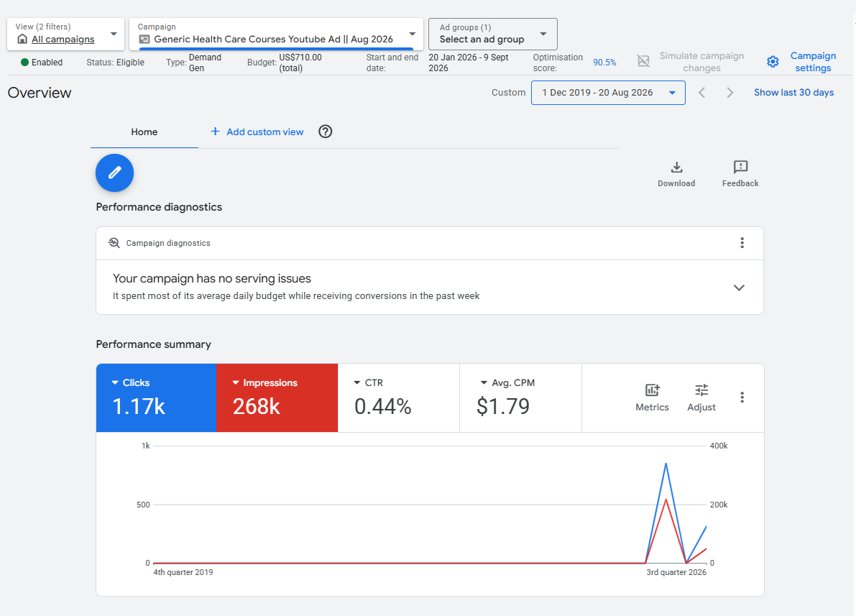
Task: Download the overview report
Action: [x=676, y=174]
